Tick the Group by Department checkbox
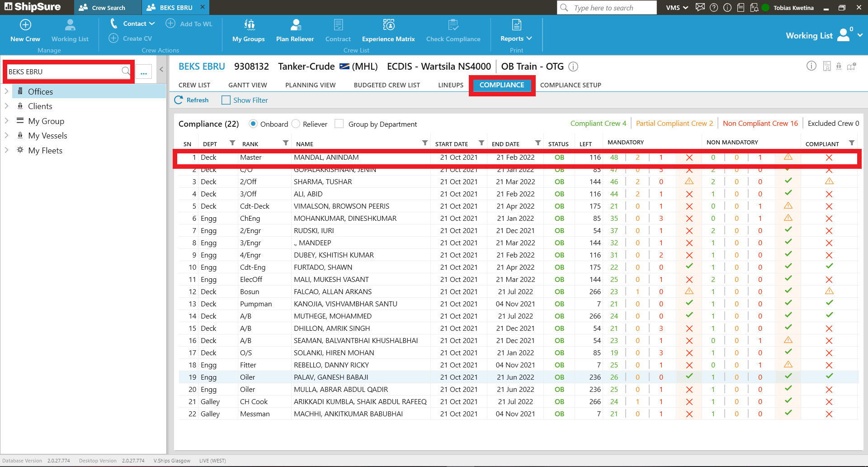The width and height of the screenshot is (868, 467). pyautogui.click(x=339, y=124)
